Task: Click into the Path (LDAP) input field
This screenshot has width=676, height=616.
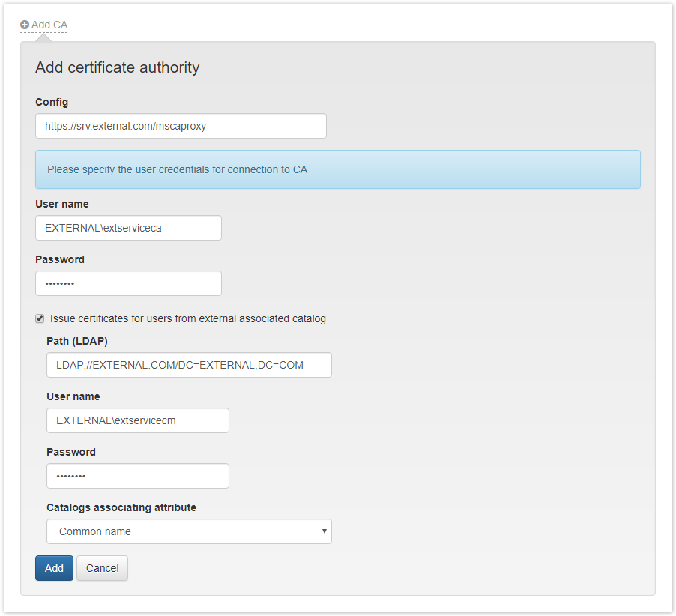Action: (189, 365)
